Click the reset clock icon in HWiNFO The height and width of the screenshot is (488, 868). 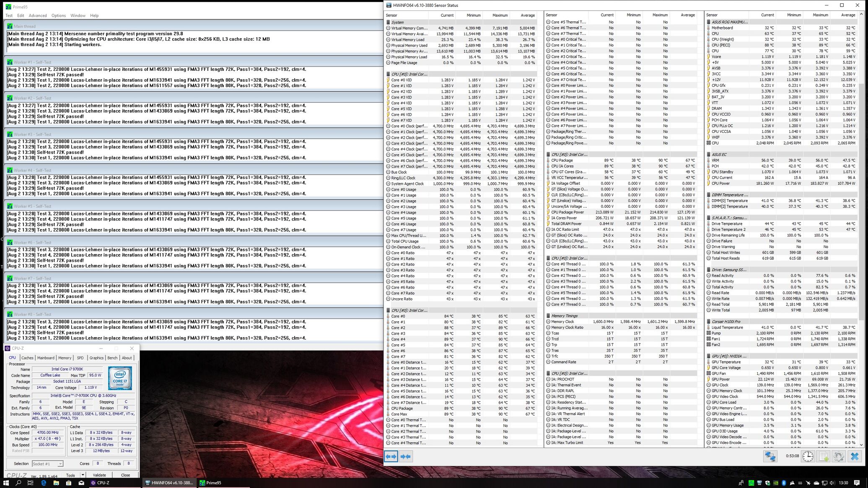pos(808,457)
